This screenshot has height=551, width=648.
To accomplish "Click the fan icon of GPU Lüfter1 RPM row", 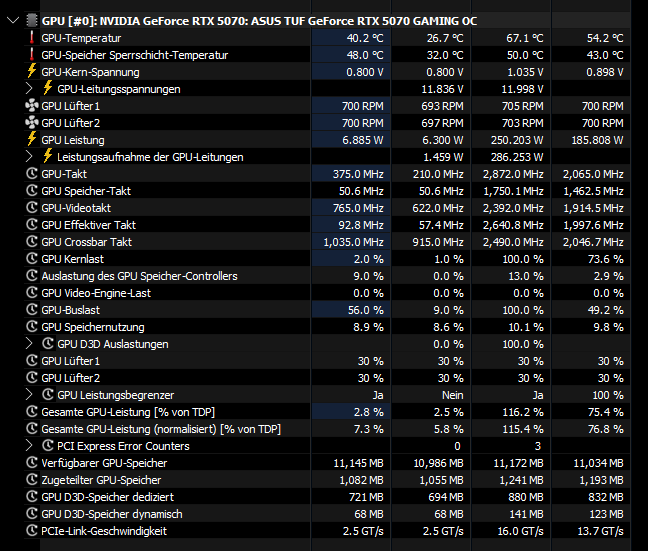I will click(x=32, y=106).
